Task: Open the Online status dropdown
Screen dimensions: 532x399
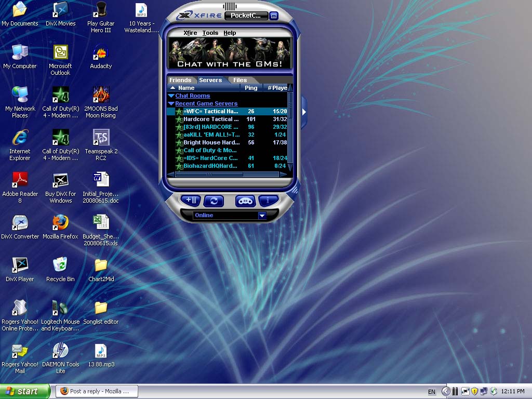Action: coord(262,215)
